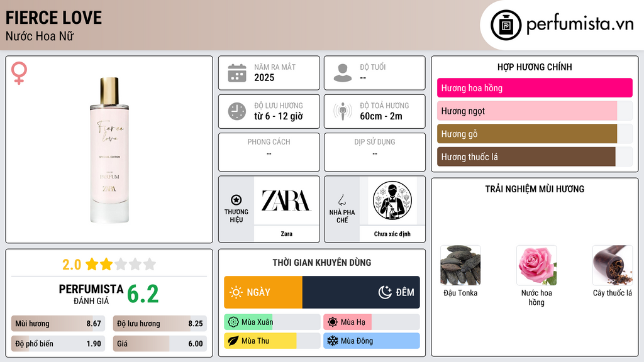Click the Nước hoa hồng rose image

[x=536, y=265]
